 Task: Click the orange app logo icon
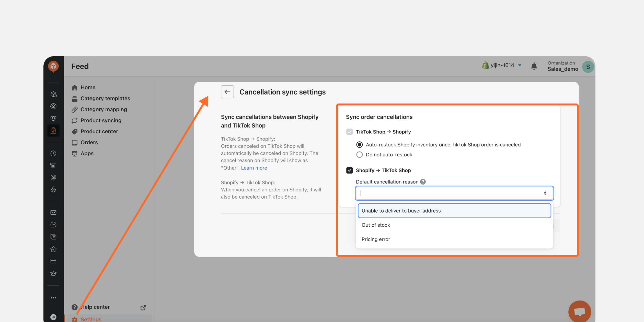53,66
